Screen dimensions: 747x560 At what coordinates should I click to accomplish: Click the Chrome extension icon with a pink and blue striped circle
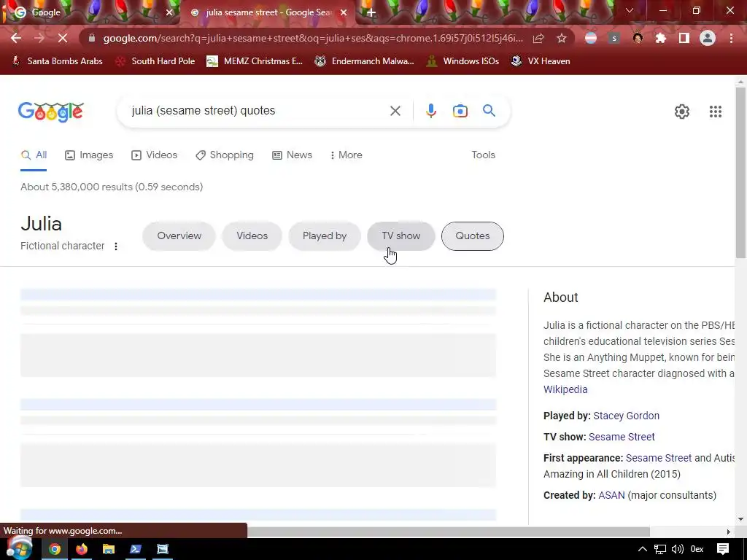591,38
